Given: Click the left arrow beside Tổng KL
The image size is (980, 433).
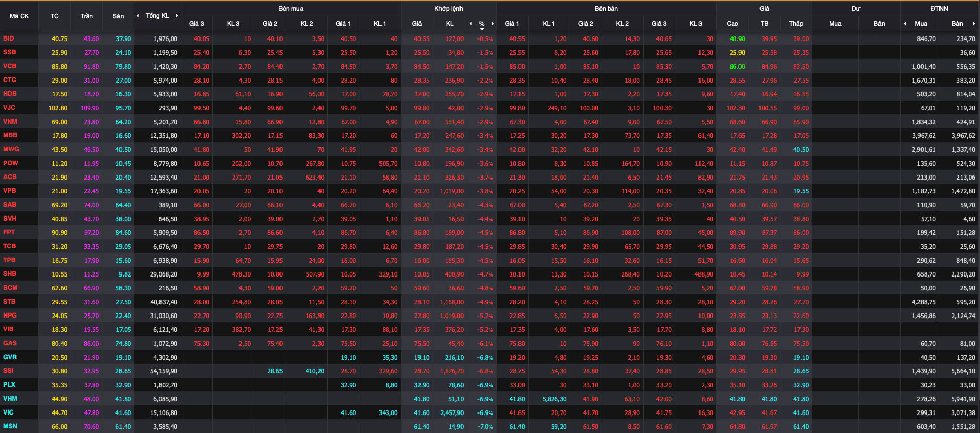Looking at the screenshot, I should tap(138, 16).
